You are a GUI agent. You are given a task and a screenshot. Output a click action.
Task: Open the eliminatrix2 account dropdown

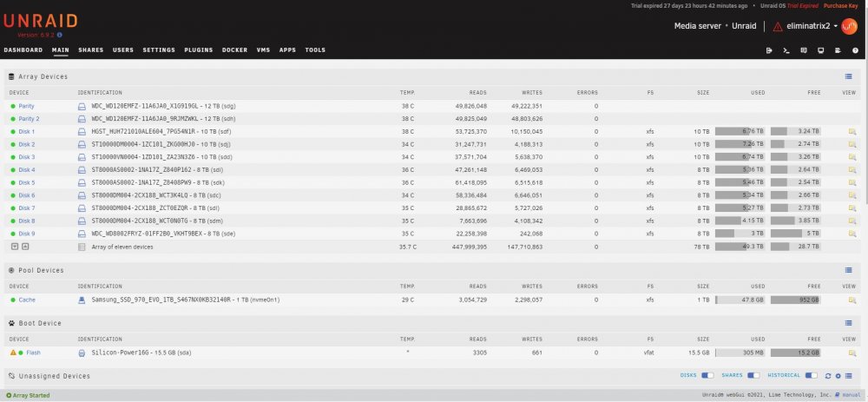(812, 26)
